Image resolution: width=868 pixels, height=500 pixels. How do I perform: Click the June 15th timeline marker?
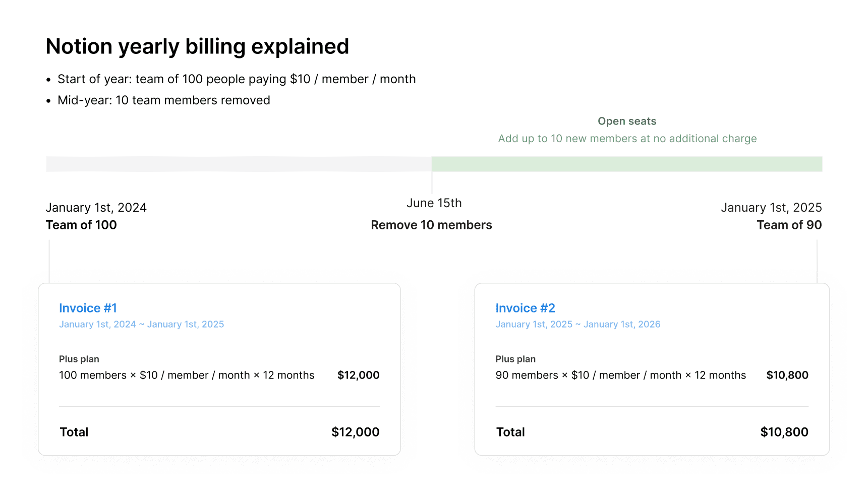click(434, 203)
